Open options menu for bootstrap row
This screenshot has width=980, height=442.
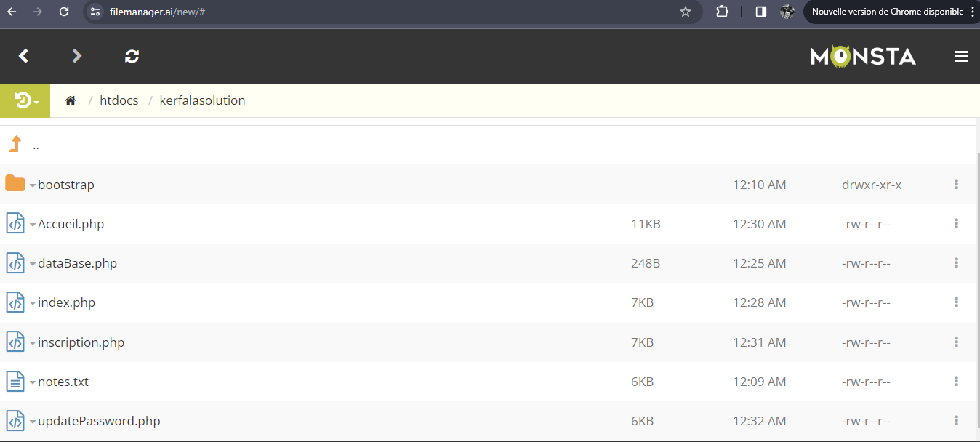[x=956, y=185]
